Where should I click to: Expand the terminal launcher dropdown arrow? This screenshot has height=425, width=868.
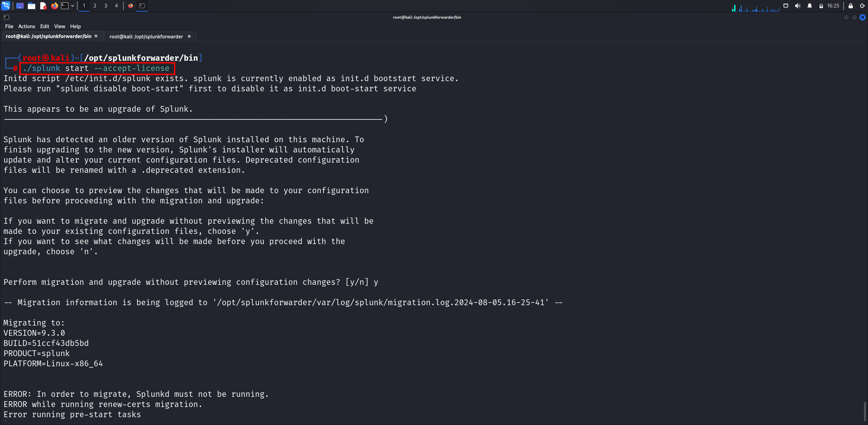[73, 6]
